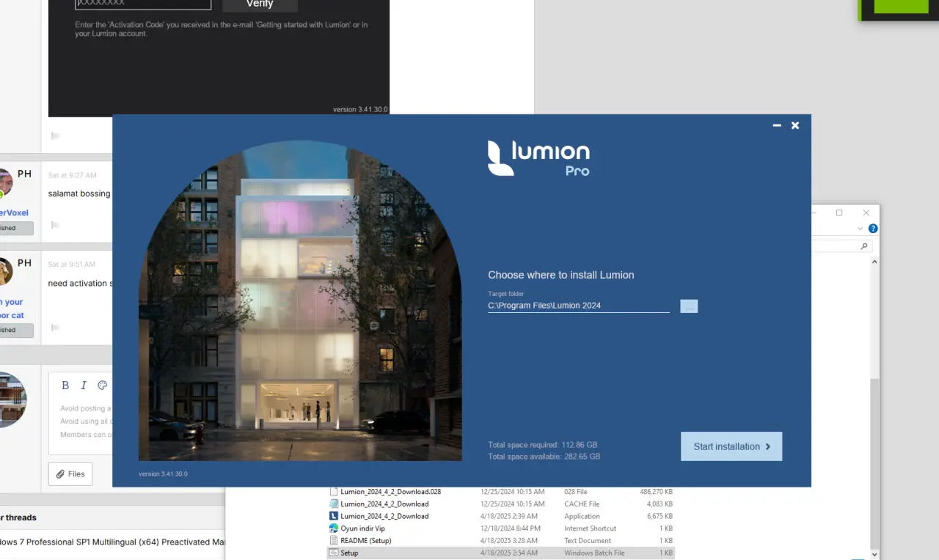
Task: Click the Setup batch file icon
Action: (334, 553)
